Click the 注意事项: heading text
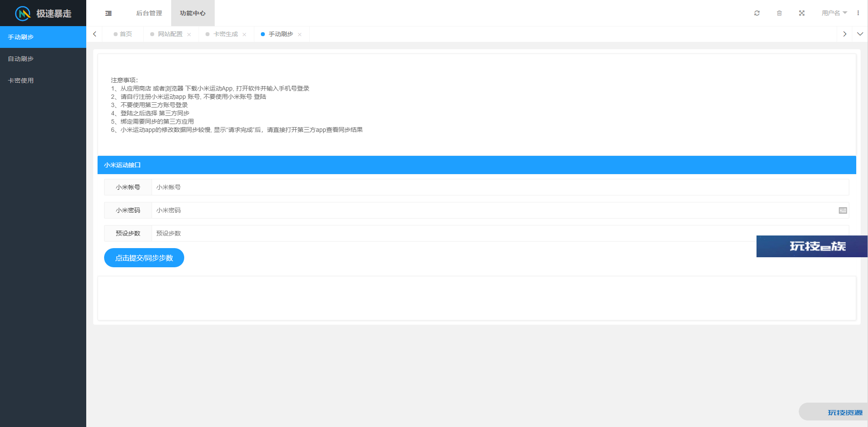868x427 pixels. (124, 80)
